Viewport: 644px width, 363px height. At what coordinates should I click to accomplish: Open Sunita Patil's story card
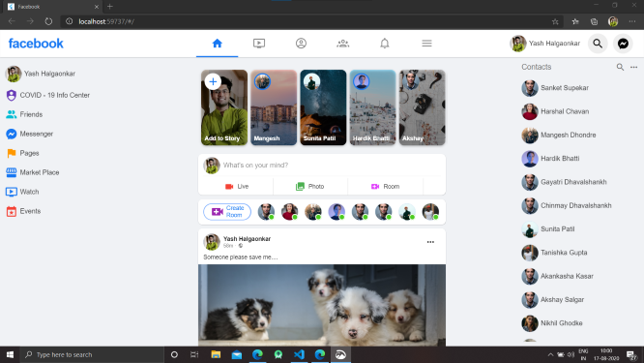(323, 107)
